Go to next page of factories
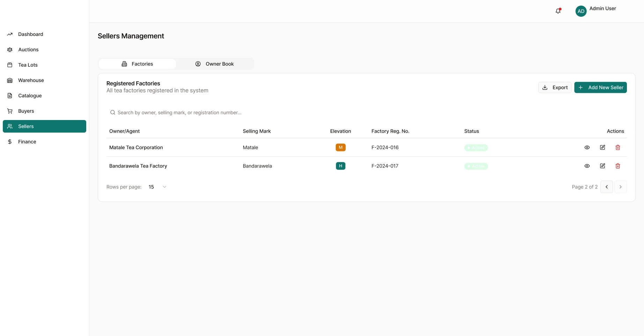Image resolution: width=644 pixels, height=336 pixels. tap(621, 187)
